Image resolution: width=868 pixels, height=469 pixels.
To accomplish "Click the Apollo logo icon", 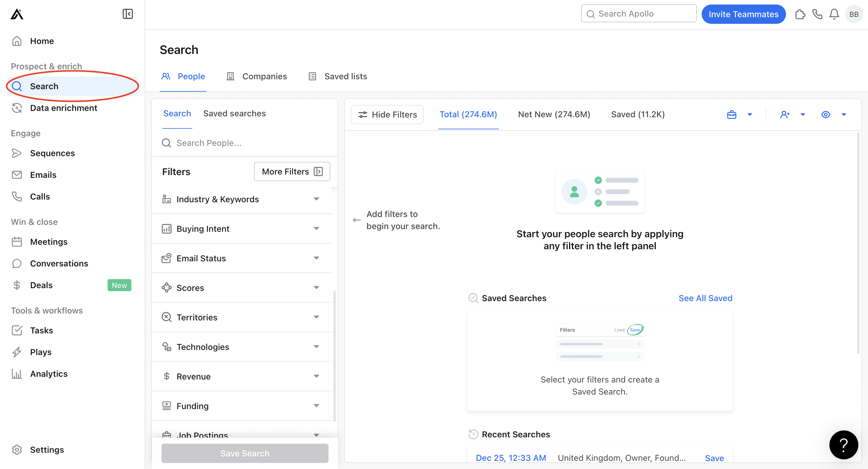I will (17, 14).
